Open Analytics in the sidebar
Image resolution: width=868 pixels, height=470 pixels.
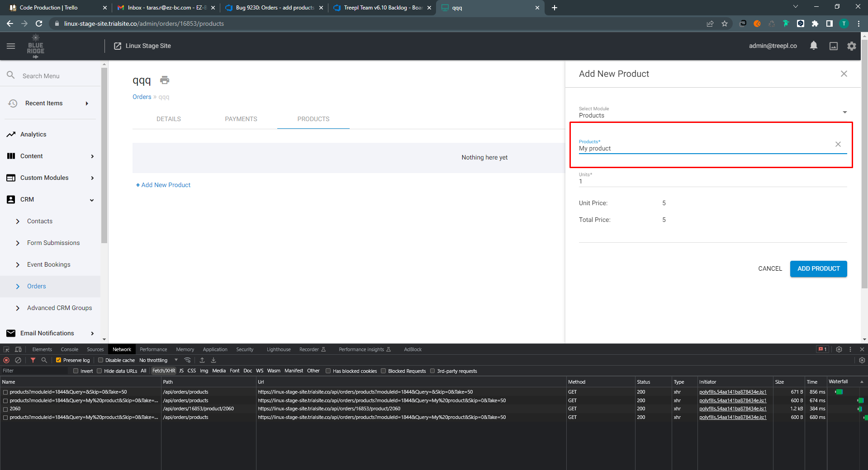tap(33, 135)
